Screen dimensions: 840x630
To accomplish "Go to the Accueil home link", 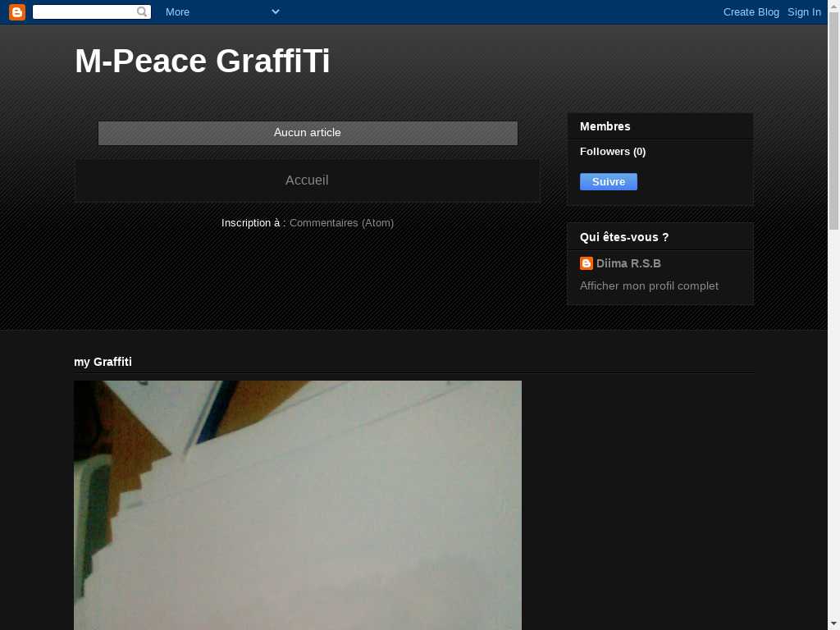I will pos(307,180).
